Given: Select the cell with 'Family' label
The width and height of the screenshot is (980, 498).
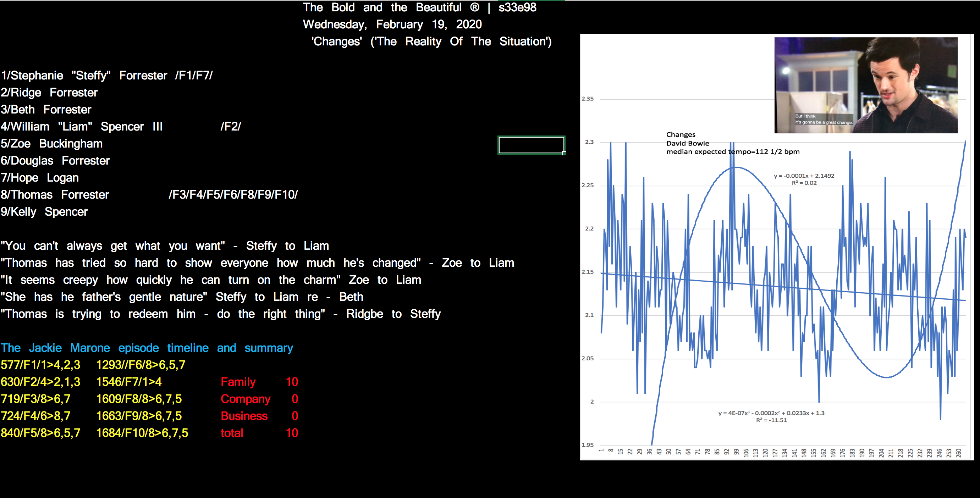Looking at the screenshot, I should [238, 382].
